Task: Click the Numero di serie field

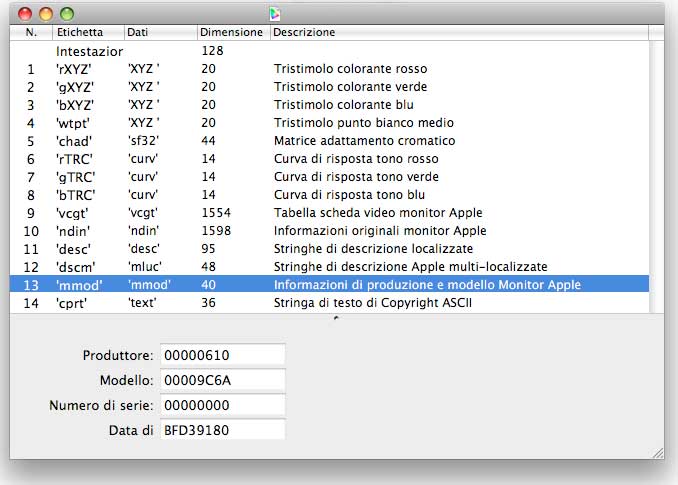Action: (222, 405)
